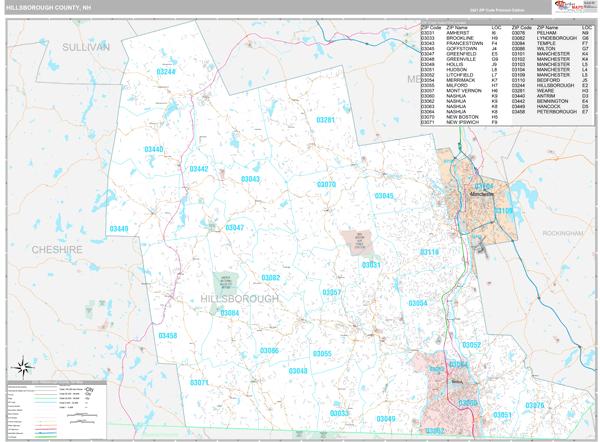
Task: Select ZIP label 03110 on the map
Action: [x=429, y=252]
